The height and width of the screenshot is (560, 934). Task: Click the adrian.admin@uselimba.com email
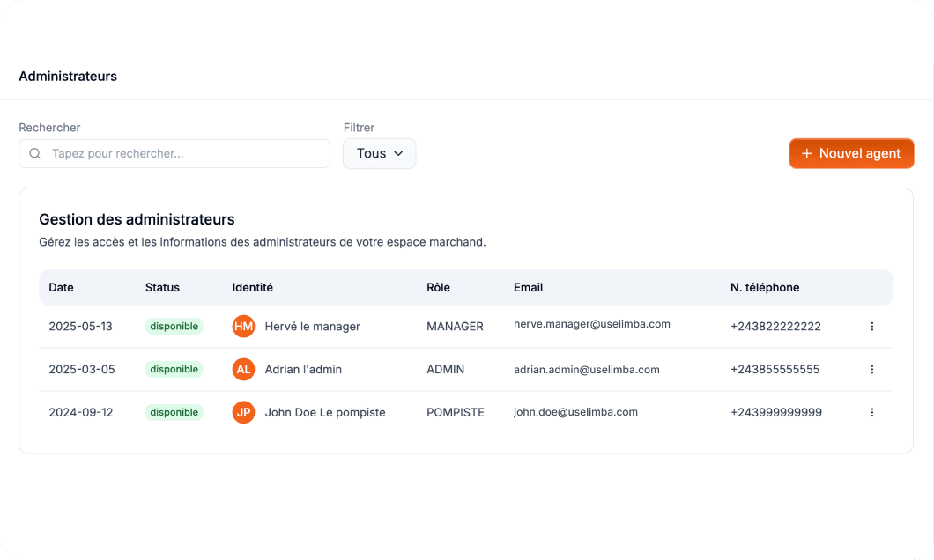586,370
